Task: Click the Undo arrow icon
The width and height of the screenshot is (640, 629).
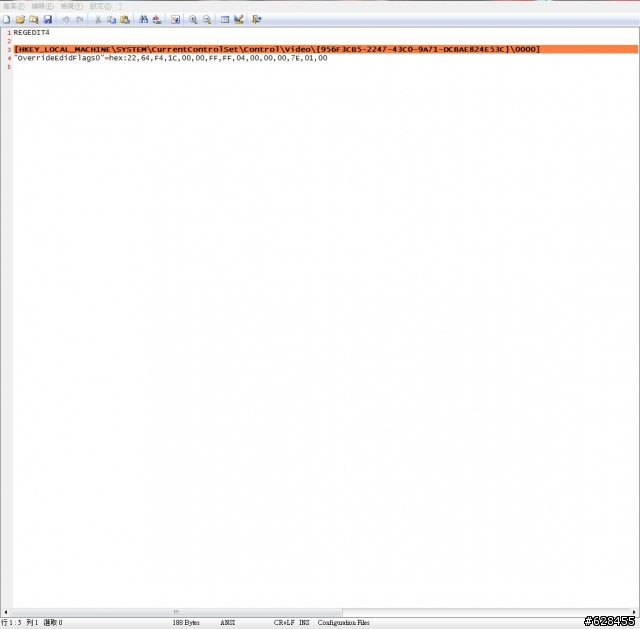Action: pos(65,19)
